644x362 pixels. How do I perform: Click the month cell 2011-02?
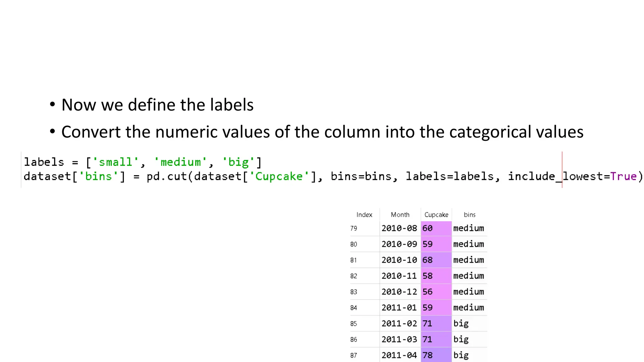coord(399,323)
